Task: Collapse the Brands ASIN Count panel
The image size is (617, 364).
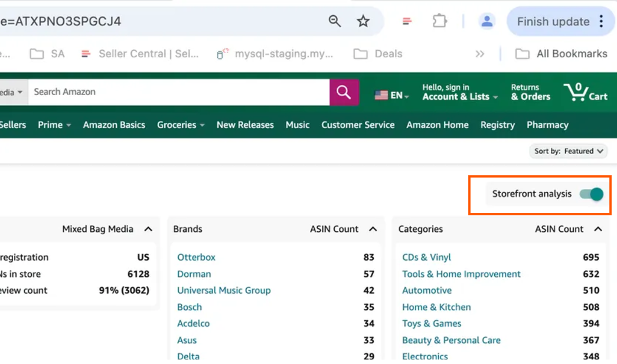Action: click(x=373, y=229)
